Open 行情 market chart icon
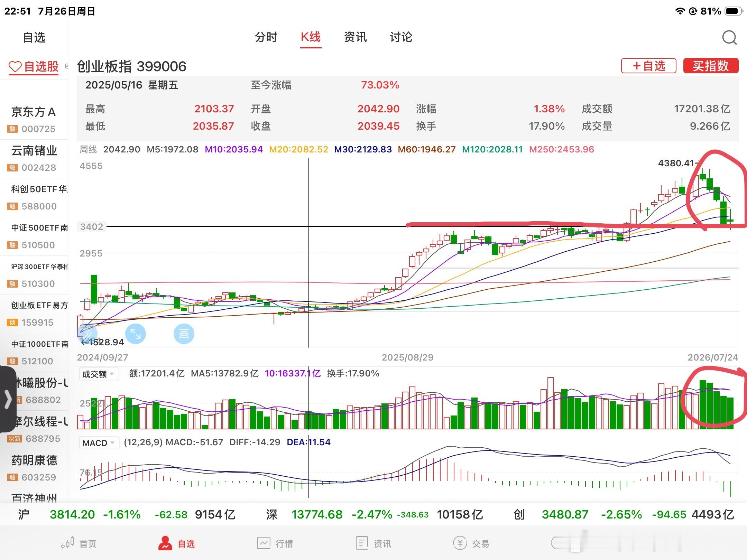The height and width of the screenshot is (560, 747). (264, 543)
